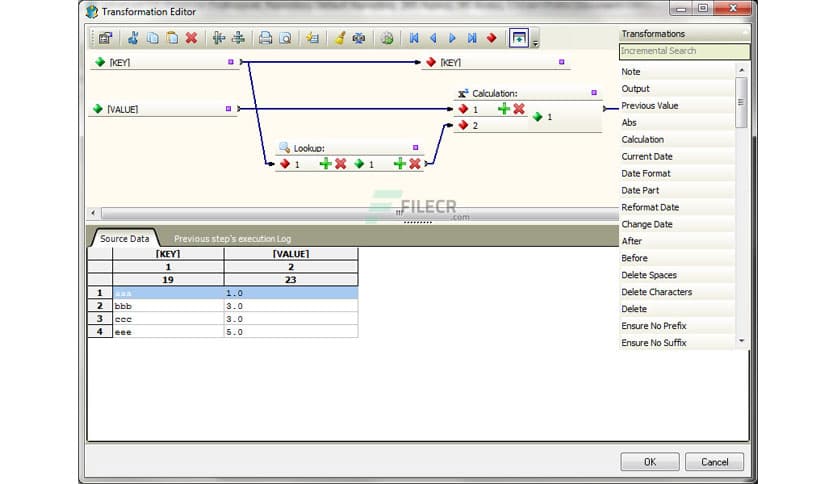
Task: Add Lookup input using first green plus
Action: click(325, 164)
